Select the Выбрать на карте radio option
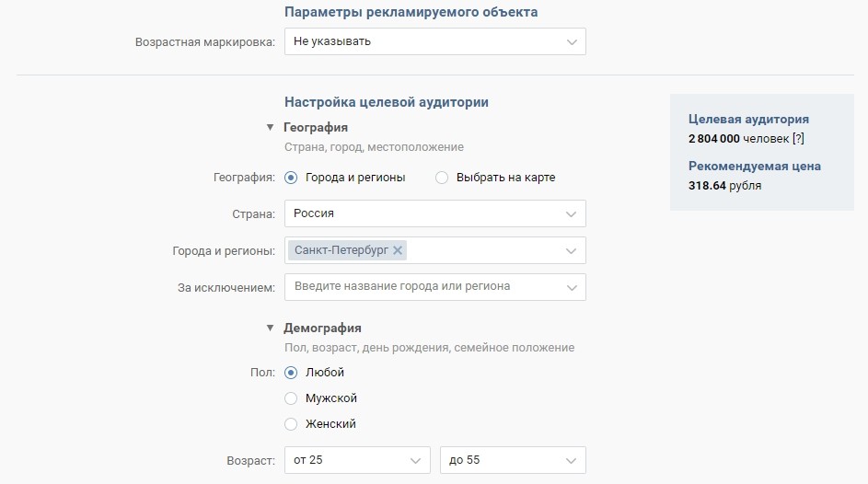The width and height of the screenshot is (868, 484). [x=441, y=178]
